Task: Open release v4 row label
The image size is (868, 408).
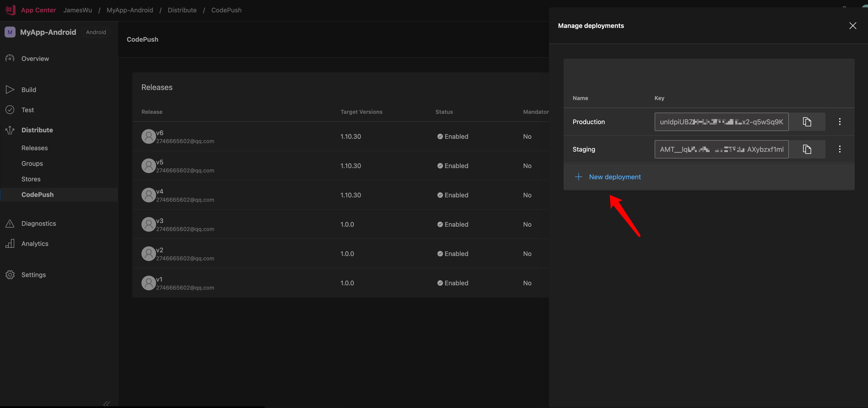Action: tap(160, 191)
